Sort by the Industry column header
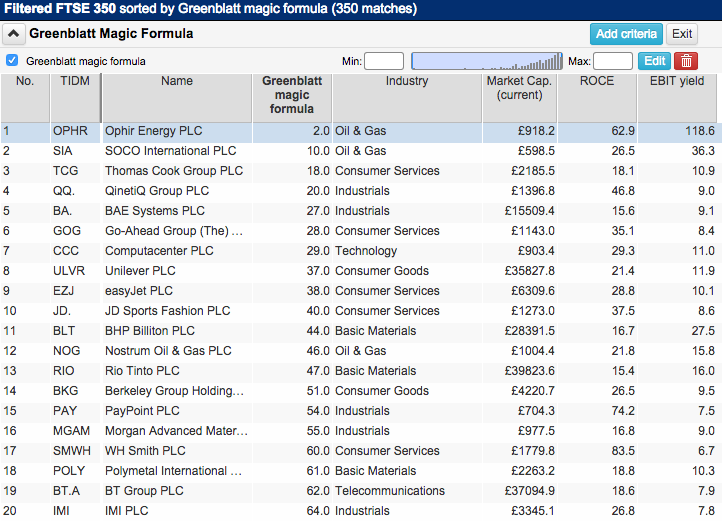This screenshot has width=722, height=521. (x=407, y=98)
